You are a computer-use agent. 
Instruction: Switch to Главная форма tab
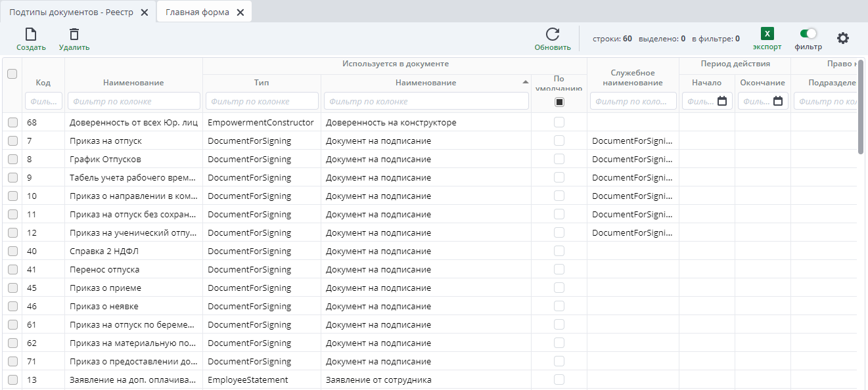(x=197, y=12)
